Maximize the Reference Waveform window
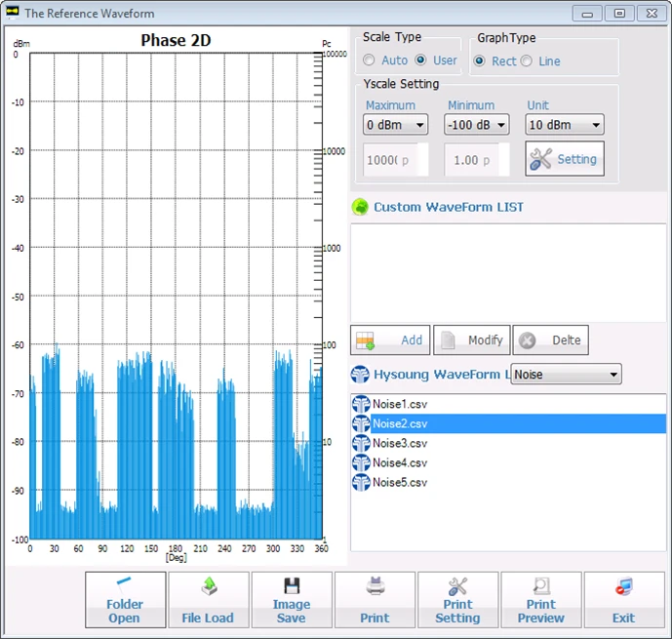Image resolution: width=672 pixels, height=639 pixels. pyautogui.click(x=619, y=14)
